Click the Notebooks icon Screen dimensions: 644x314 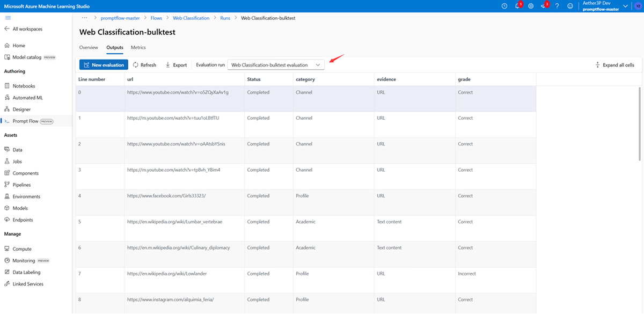tap(8, 86)
